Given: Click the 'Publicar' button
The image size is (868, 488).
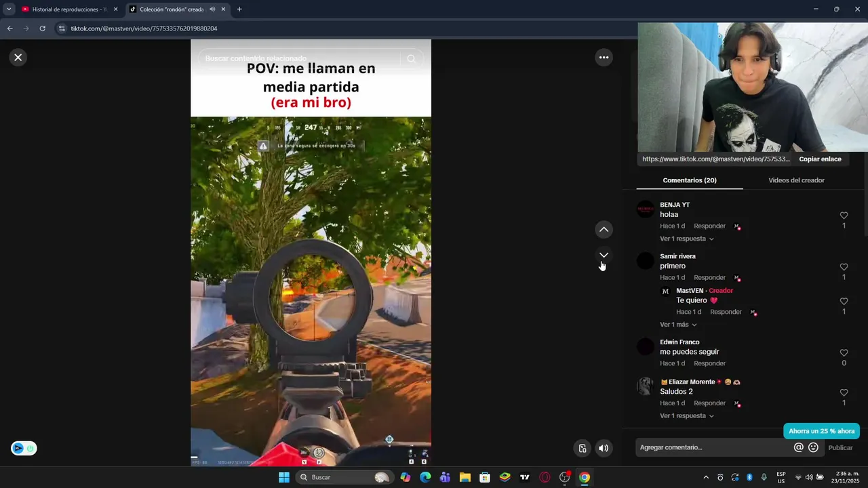Looking at the screenshot, I should point(840,447).
